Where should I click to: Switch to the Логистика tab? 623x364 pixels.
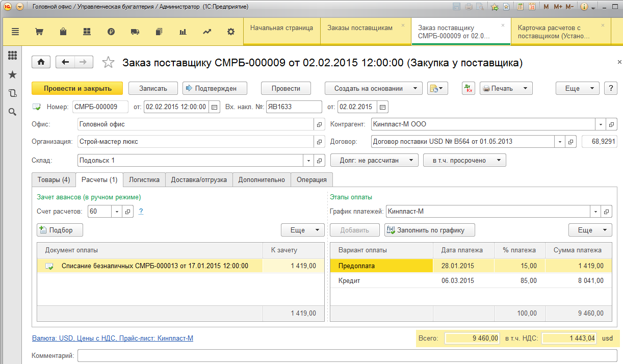point(144,179)
